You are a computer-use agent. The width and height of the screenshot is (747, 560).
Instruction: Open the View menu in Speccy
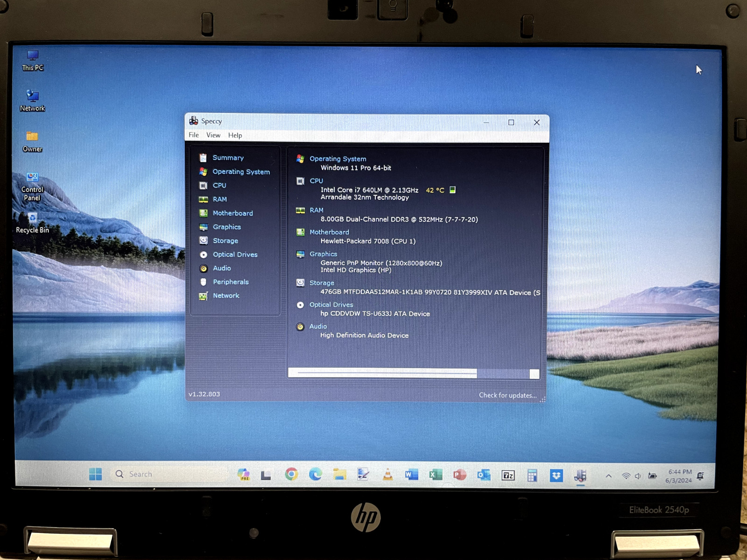tap(213, 135)
